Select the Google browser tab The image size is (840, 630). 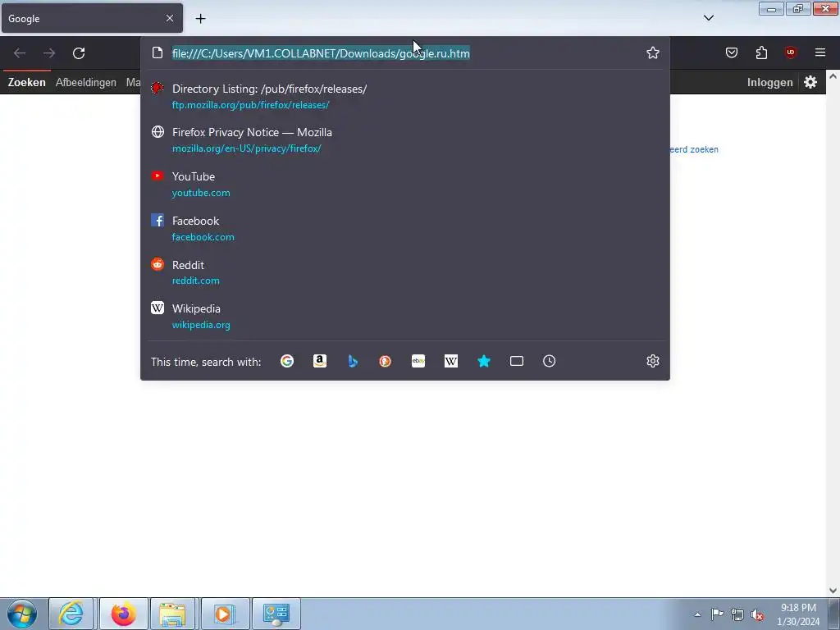click(92, 18)
